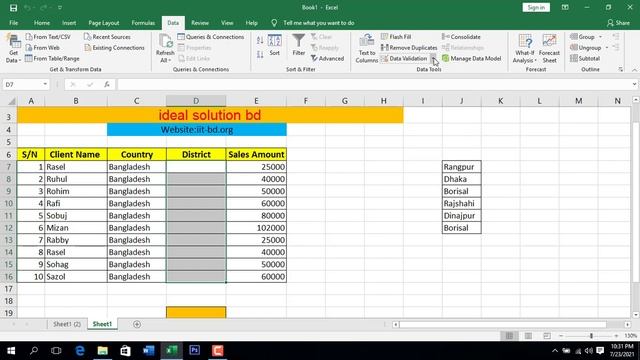Image resolution: width=640 pixels, height=360 pixels.
Task: Open Recent Sources
Action: coord(107,37)
